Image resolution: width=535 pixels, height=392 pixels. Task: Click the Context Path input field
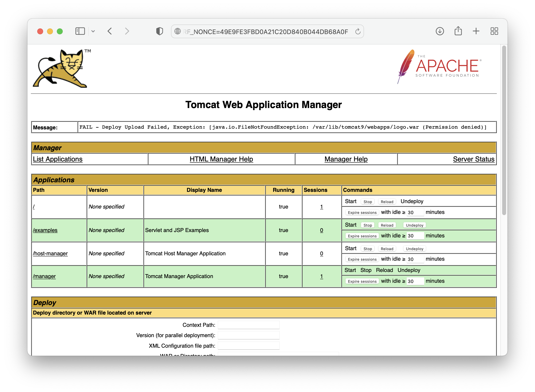click(248, 325)
